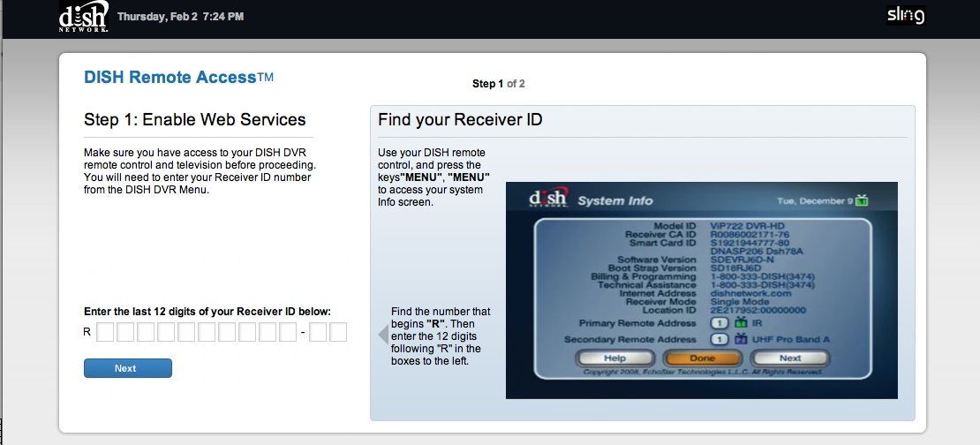The width and height of the screenshot is (980, 445).
Task: Click the 'Find the number that begins R' instructions
Action: (x=441, y=336)
